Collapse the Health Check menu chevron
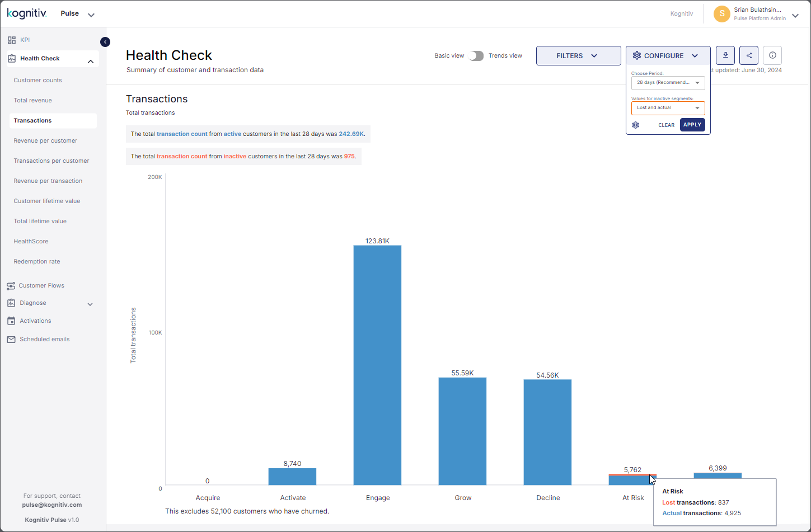Screen dimensions: 811x532 pos(91,62)
